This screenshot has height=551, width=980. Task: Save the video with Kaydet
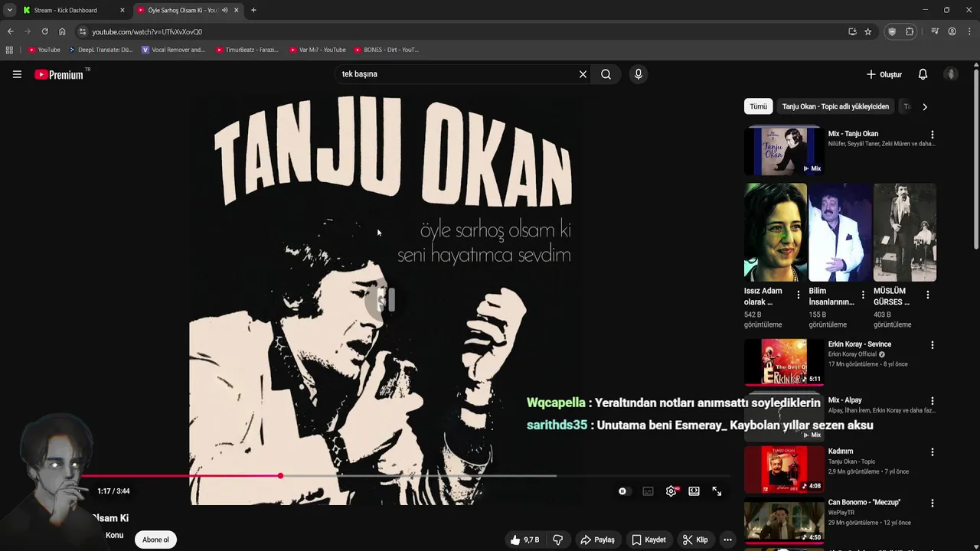tap(648, 540)
